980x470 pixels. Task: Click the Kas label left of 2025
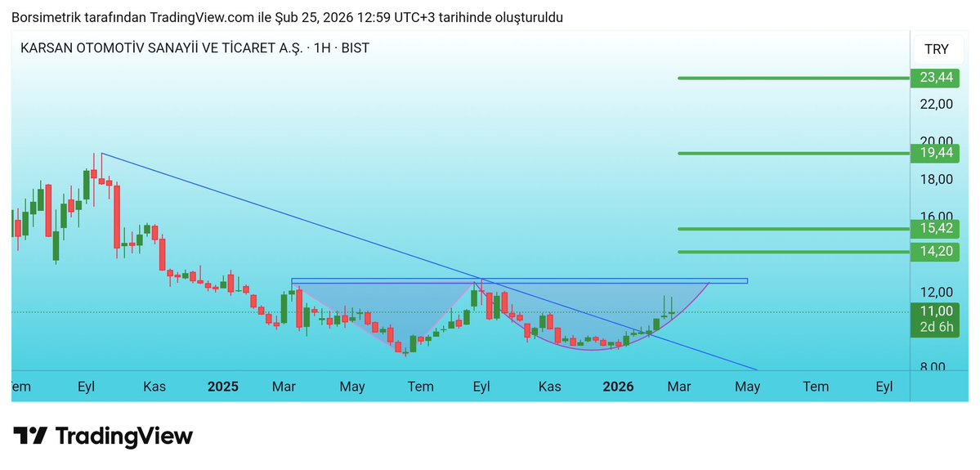pos(154,387)
